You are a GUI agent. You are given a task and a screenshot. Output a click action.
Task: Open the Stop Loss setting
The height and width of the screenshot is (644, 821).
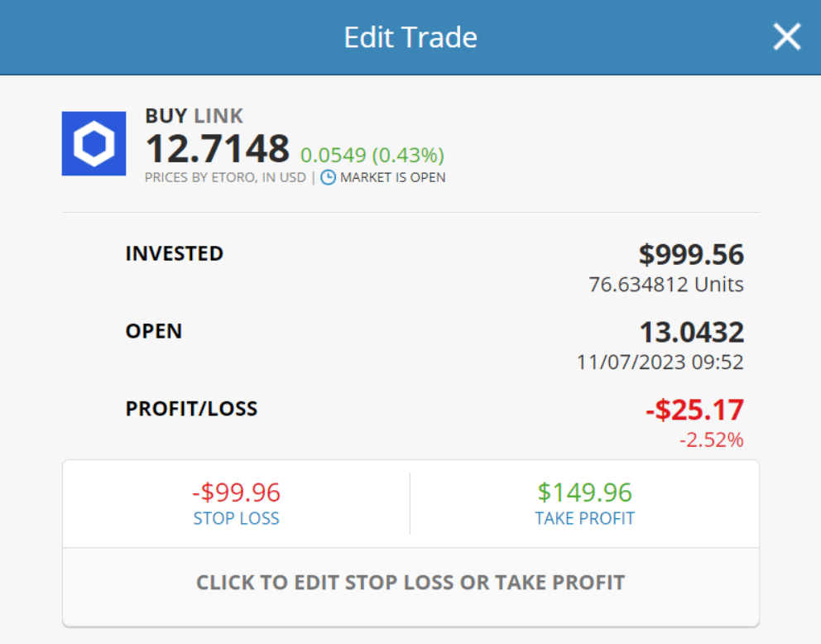tap(236, 518)
